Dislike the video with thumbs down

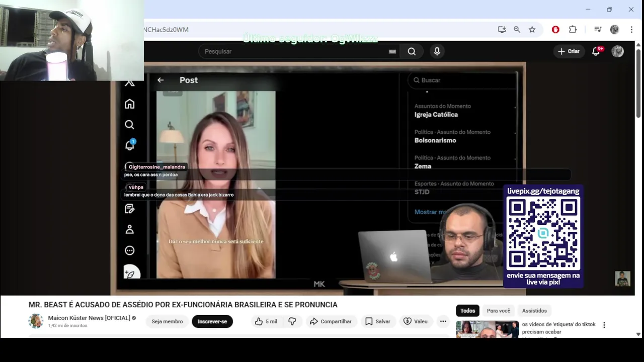click(292, 321)
